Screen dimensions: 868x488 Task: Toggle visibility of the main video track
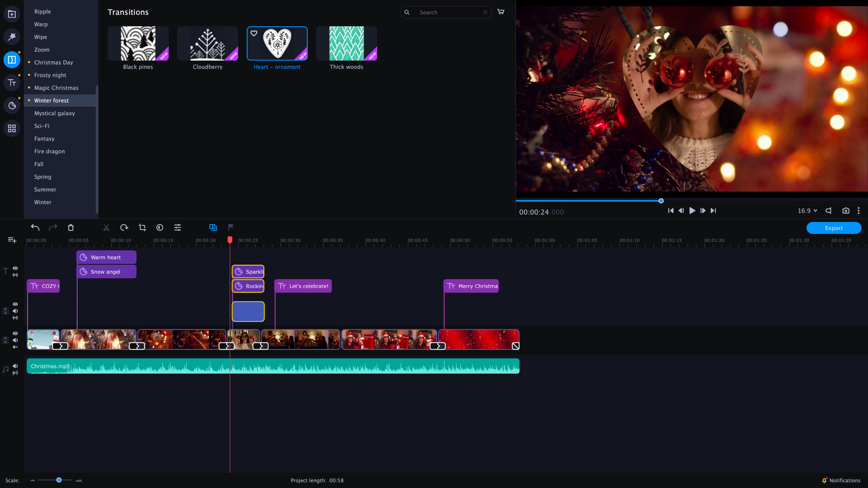tap(15, 333)
